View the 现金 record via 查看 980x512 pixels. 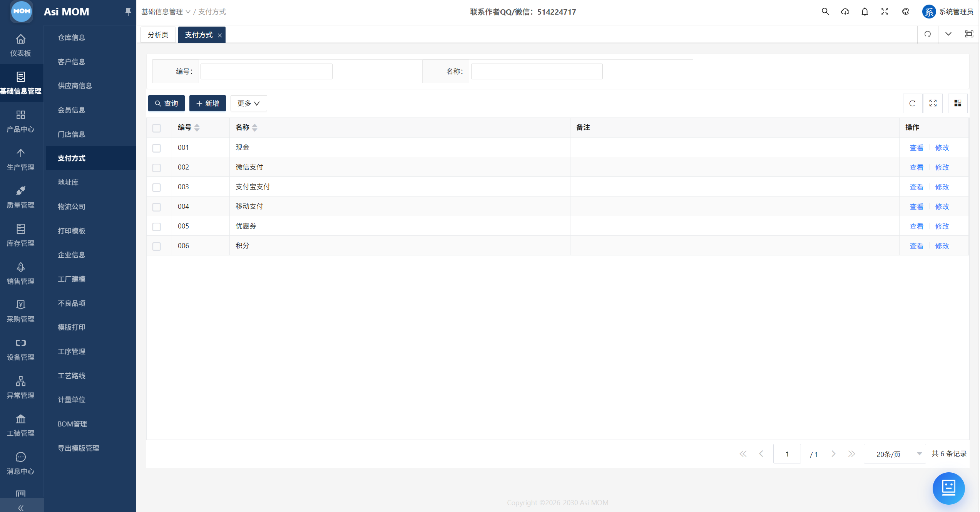[916, 148]
